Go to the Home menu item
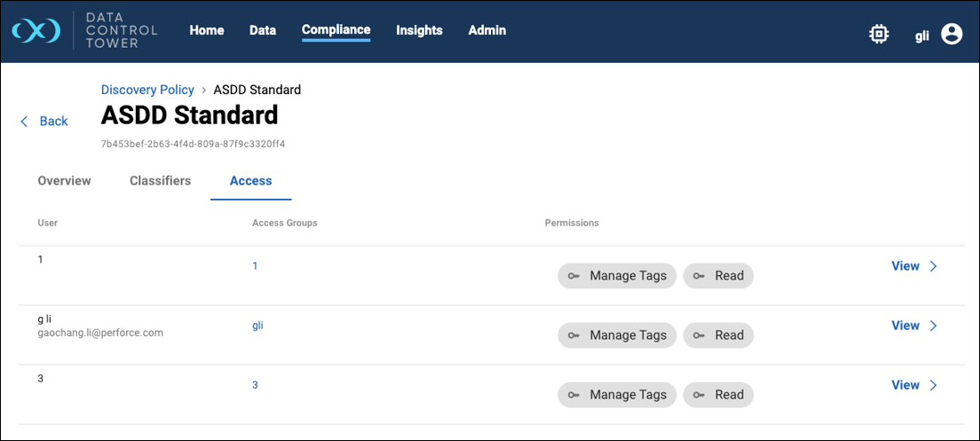980x441 pixels. click(207, 30)
